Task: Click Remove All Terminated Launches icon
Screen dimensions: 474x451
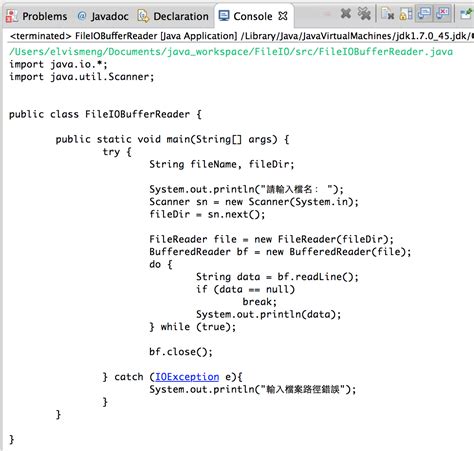Action: click(x=364, y=14)
